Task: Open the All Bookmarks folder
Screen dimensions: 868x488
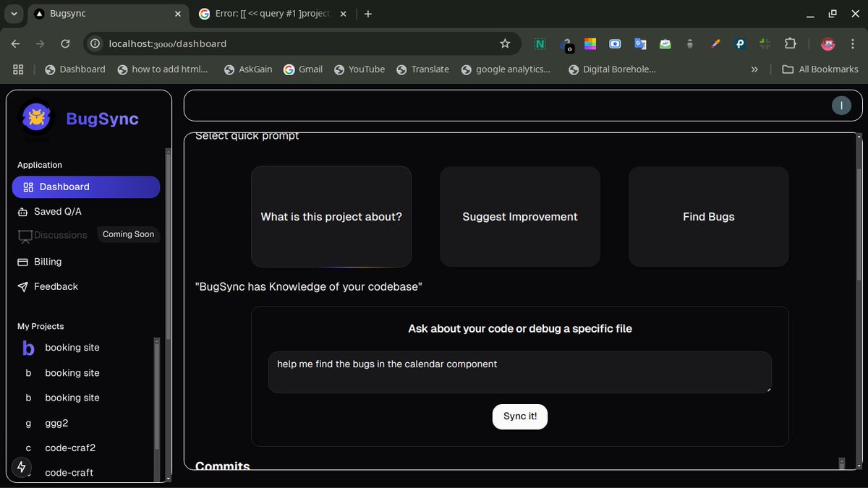Action: click(x=820, y=69)
